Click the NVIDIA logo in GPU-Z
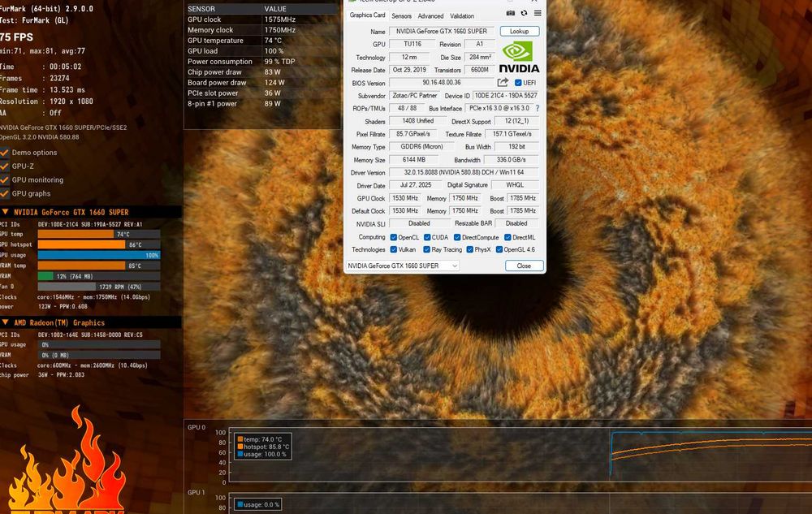The image size is (812, 514). 519,57
